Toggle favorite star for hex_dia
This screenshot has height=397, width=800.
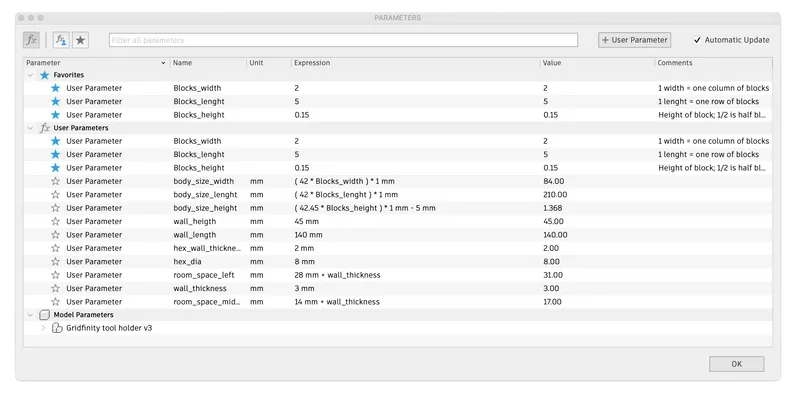56,262
